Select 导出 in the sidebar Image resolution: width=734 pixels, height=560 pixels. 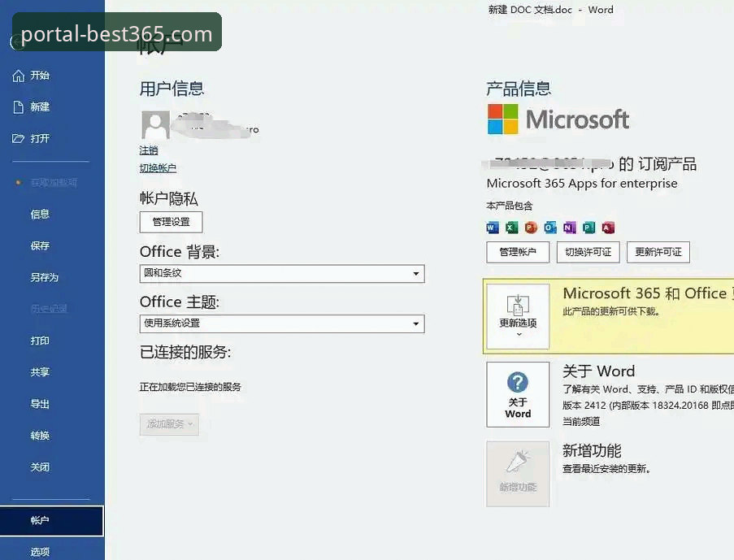tap(40, 404)
